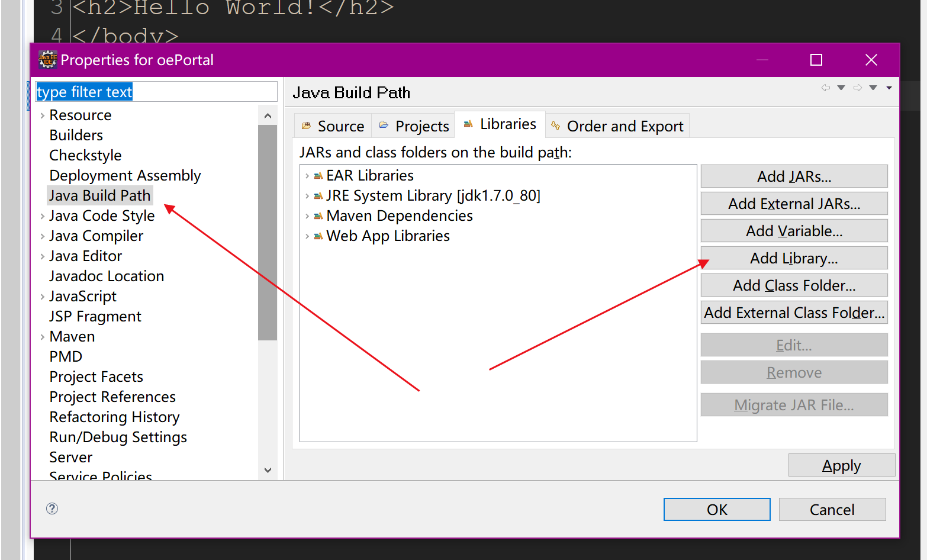Click Add External Class Folder... button
Viewport: 927px width, 560px height.
pos(794,313)
